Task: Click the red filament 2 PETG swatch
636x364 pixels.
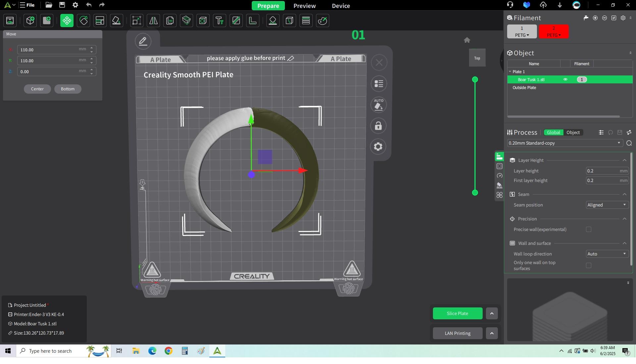Action: coord(554,32)
